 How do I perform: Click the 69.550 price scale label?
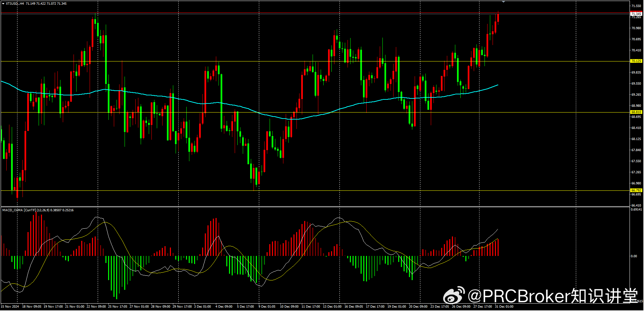pyautogui.click(x=636, y=84)
